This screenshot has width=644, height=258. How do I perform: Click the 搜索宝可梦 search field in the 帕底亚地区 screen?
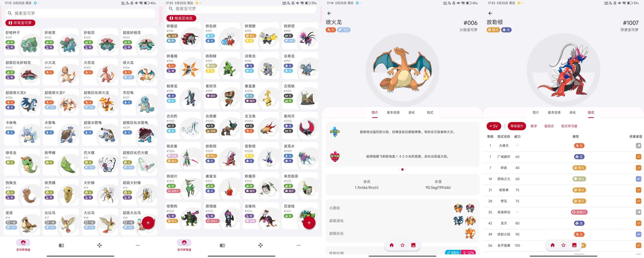pos(241,9)
